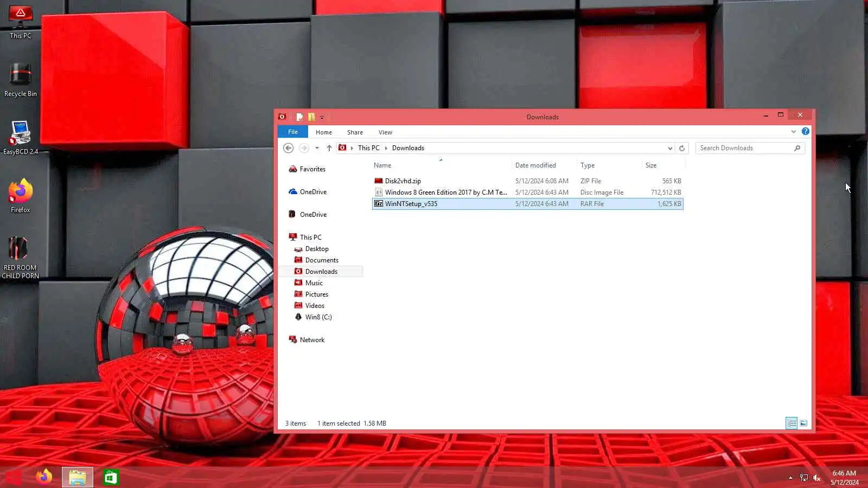
Task: Select the Firefox desktop shortcut
Action: 21,196
